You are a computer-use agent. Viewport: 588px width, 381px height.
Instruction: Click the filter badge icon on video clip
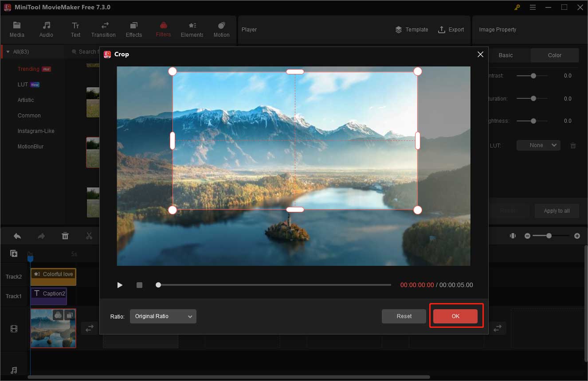click(58, 315)
